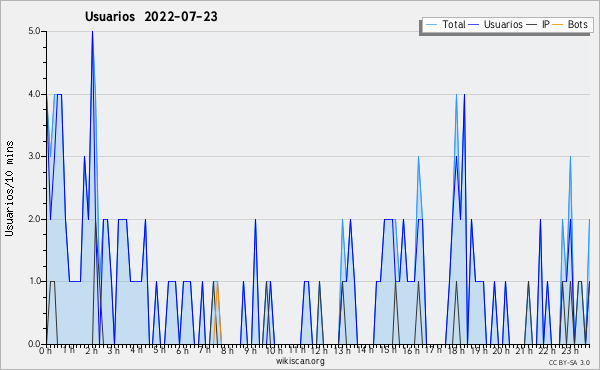This screenshot has width=600, height=370.
Task: Click the orange Bots spike near 7 h
Action: pos(217,282)
